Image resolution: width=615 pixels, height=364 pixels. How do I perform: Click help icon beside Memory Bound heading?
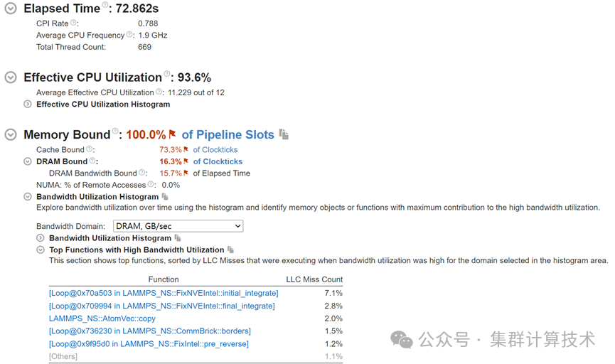[115, 133]
